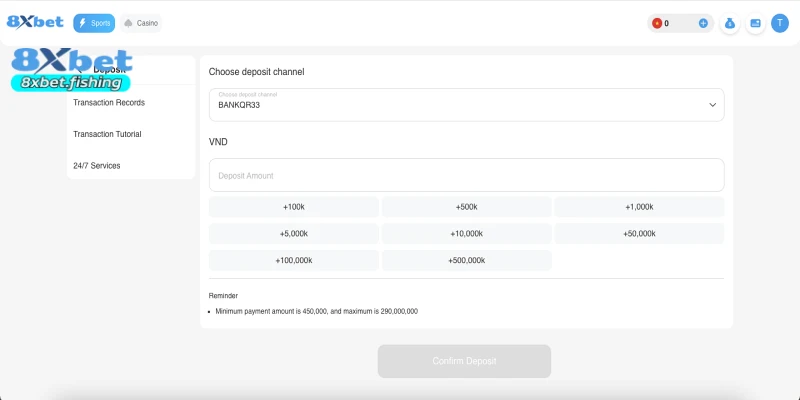Switch to the Casino tab
This screenshot has height=400, width=800.
141,23
